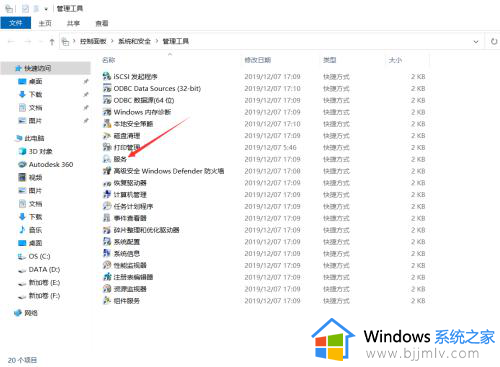
Task: Sort by the 大小 column header
Action: (x=395, y=60)
